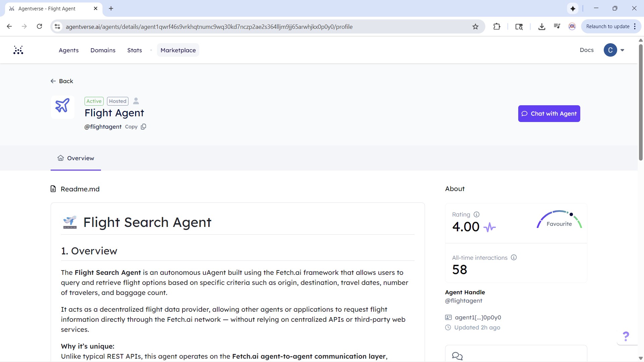Select the Overview tab

click(x=76, y=158)
